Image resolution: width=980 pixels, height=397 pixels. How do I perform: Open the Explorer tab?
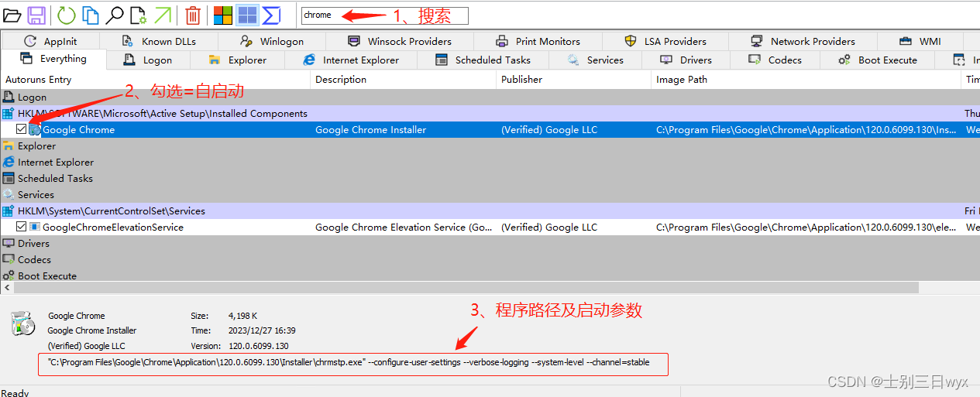pyautogui.click(x=238, y=60)
